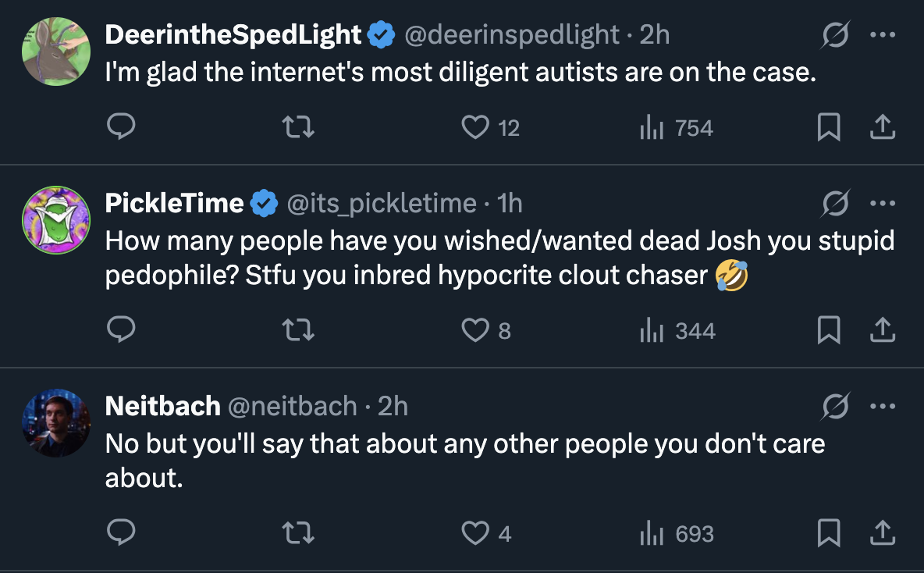Screen dimensions: 924x573
Task: Open more options menu on PickleTime tweet
Action: click(x=883, y=203)
